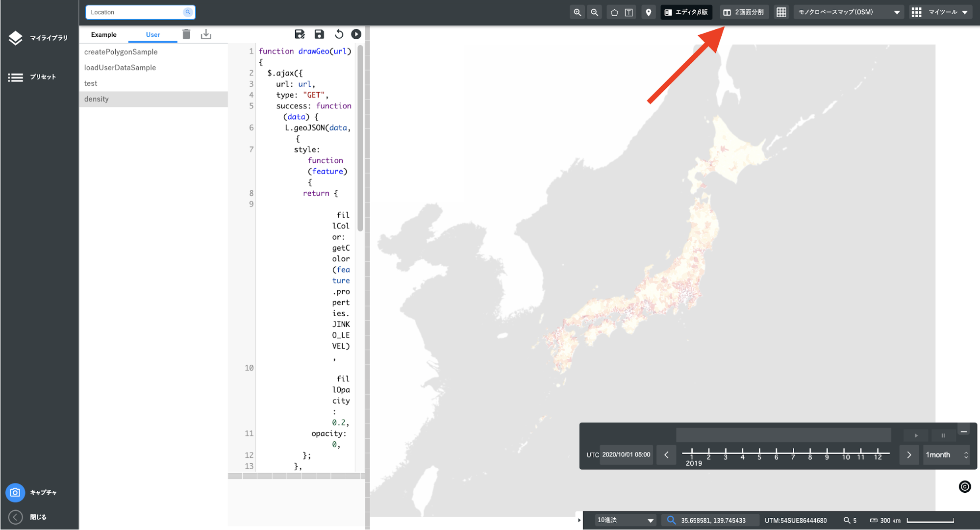The height and width of the screenshot is (530, 980).
Task: Click the grid overlay icon
Action: (x=781, y=12)
